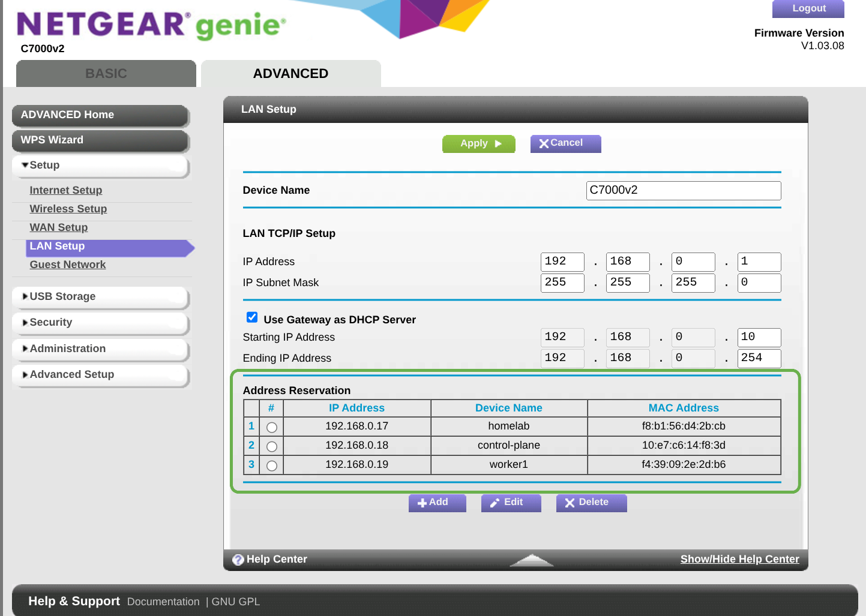Click the Help Center question mark icon
866x616 pixels.
tap(238, 559)
